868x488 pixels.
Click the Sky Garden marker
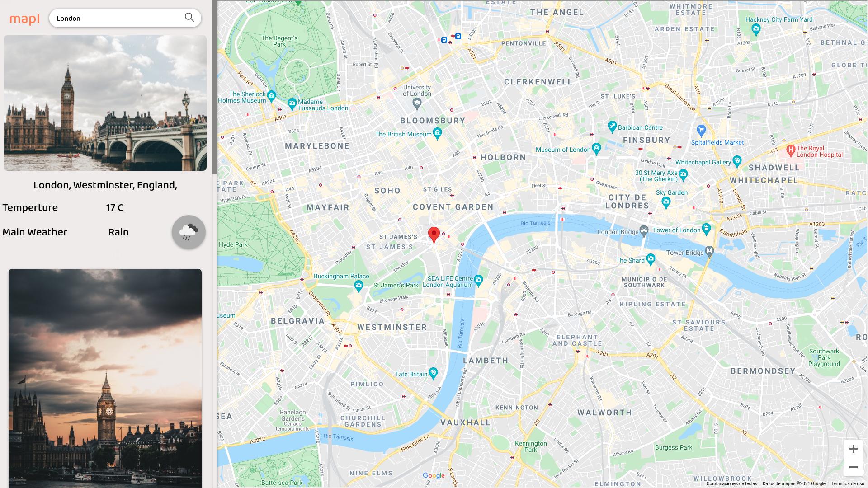tap(666, 203)
